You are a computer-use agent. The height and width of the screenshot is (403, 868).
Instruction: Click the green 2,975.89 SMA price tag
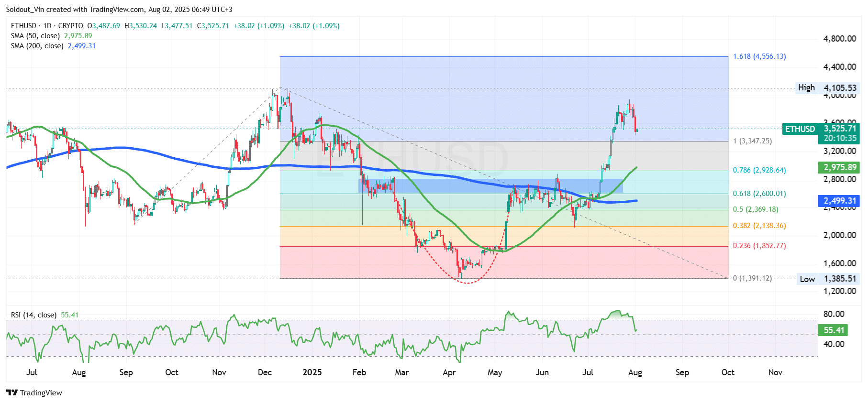click(839, 167)
